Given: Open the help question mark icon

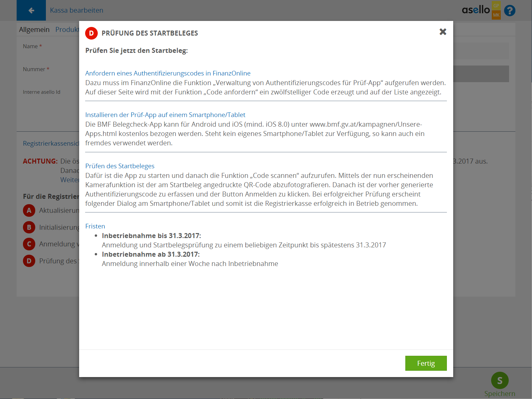Looking at the screenshot, I should (509, 11).
